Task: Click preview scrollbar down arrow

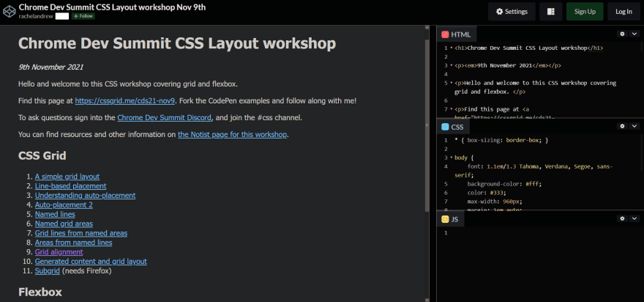Action: coord(427,300)
